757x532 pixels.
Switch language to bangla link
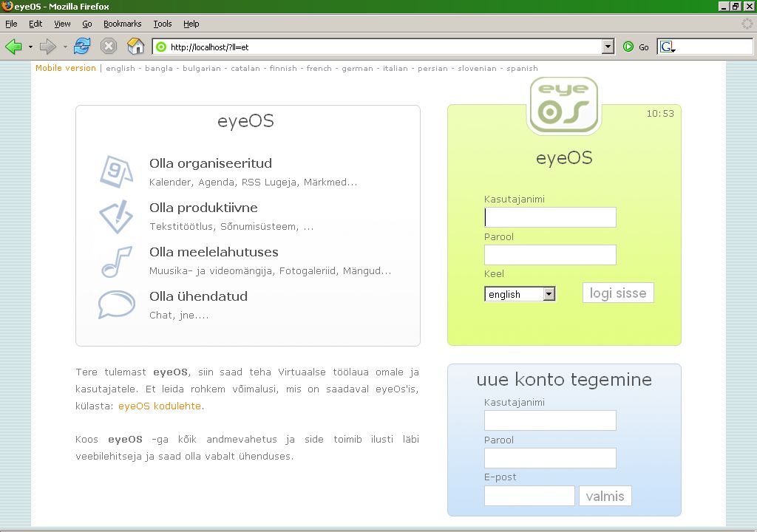[159, 69]
